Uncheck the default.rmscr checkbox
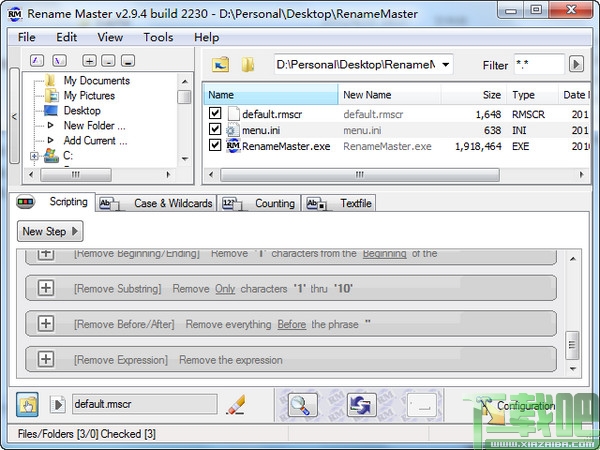This screenshot has width=600, height=450. [x=215, y=113]
